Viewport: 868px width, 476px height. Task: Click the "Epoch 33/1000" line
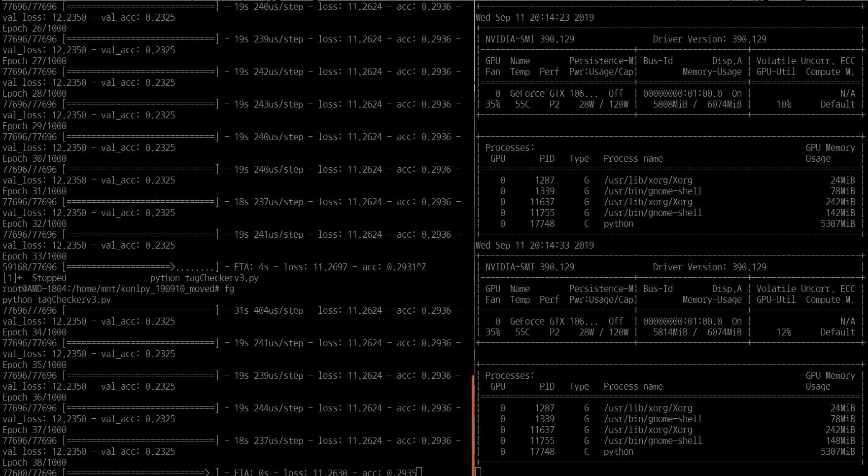35,256
